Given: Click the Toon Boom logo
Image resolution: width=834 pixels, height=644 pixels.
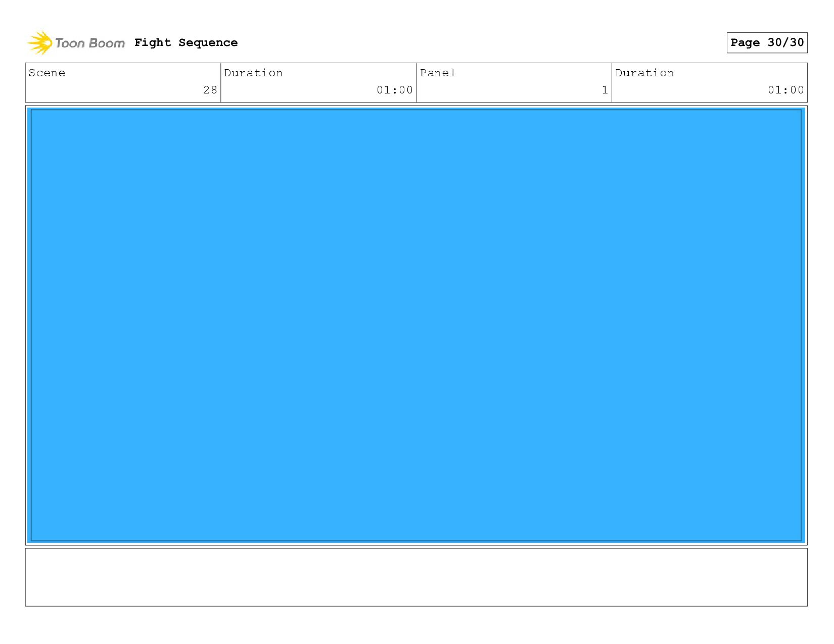Looking at the screenshot, I should point(76,43).
